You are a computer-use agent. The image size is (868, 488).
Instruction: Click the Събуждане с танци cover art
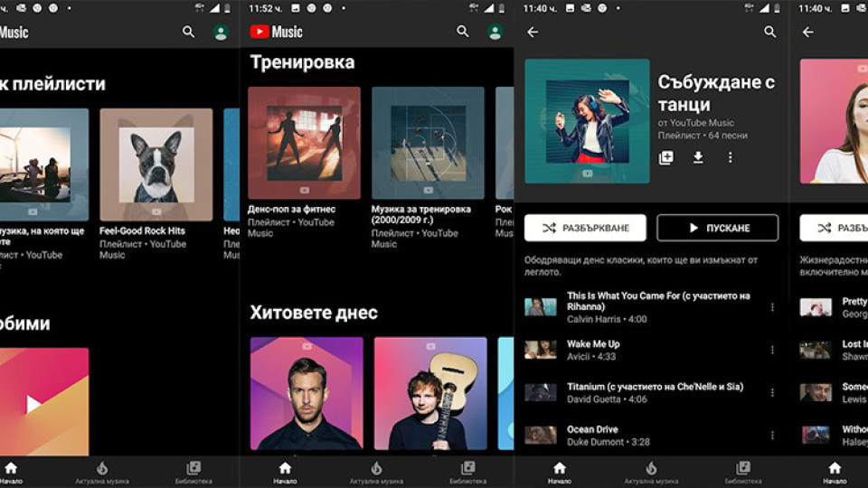(x=588, y=121)
